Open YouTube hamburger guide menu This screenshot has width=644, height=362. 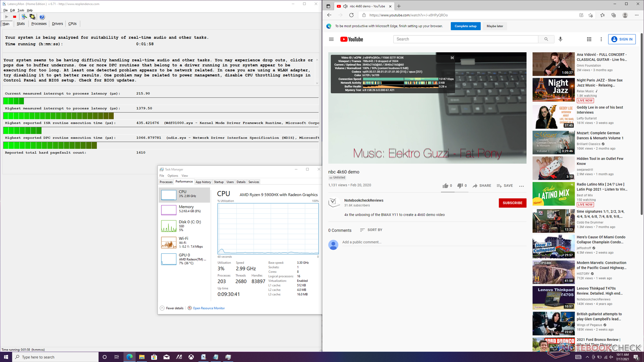coord(331,39)
